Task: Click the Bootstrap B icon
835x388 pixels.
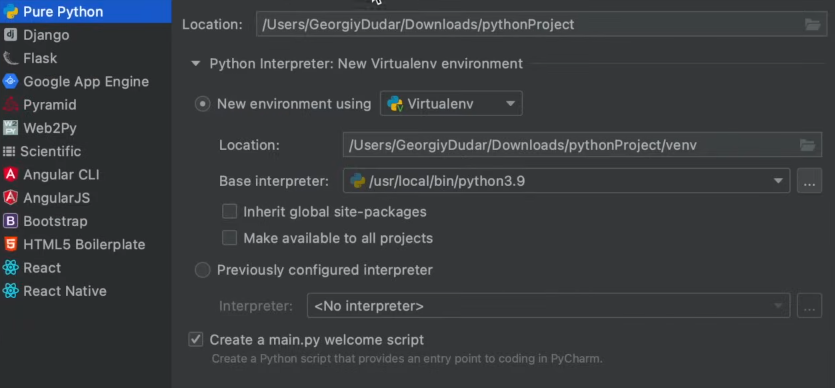Action: (x=10, y=221)
